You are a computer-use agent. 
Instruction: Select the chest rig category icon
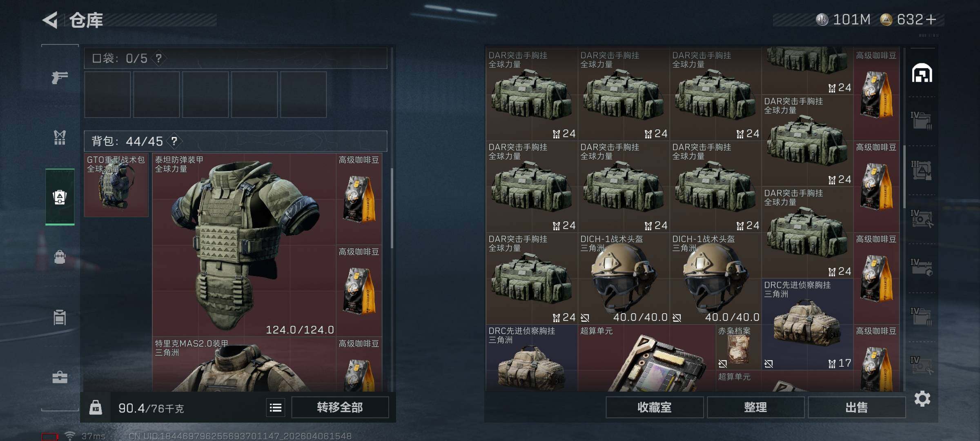pos(60,138)
